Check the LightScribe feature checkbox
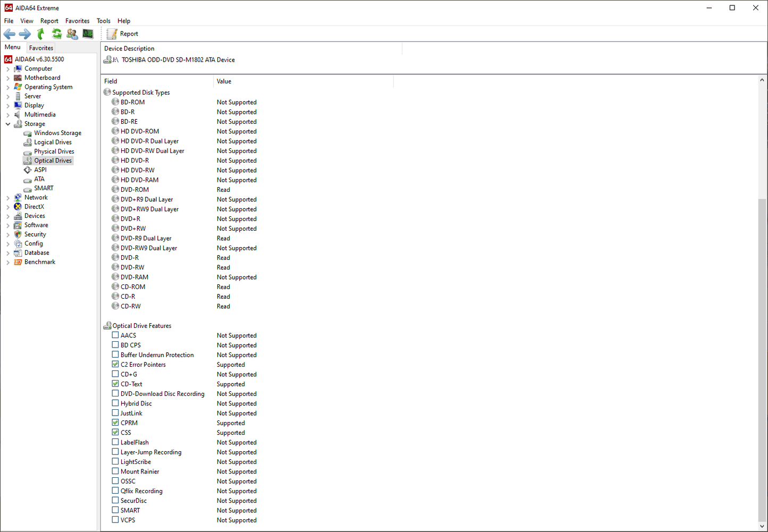The height and width of the screenshot is (532, 768). (115, 462)
